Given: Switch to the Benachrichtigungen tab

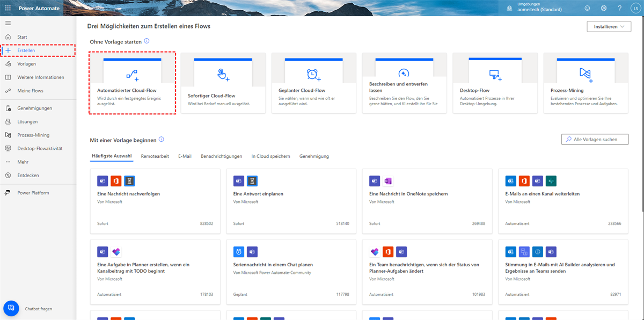Looking at the screenshot, I should point(221,156).
